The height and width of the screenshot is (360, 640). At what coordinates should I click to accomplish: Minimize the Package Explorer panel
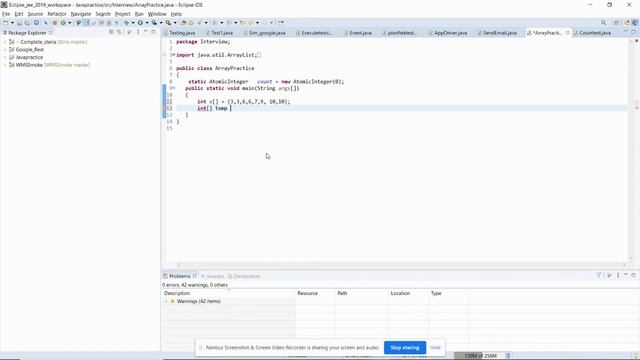point(146,32)
